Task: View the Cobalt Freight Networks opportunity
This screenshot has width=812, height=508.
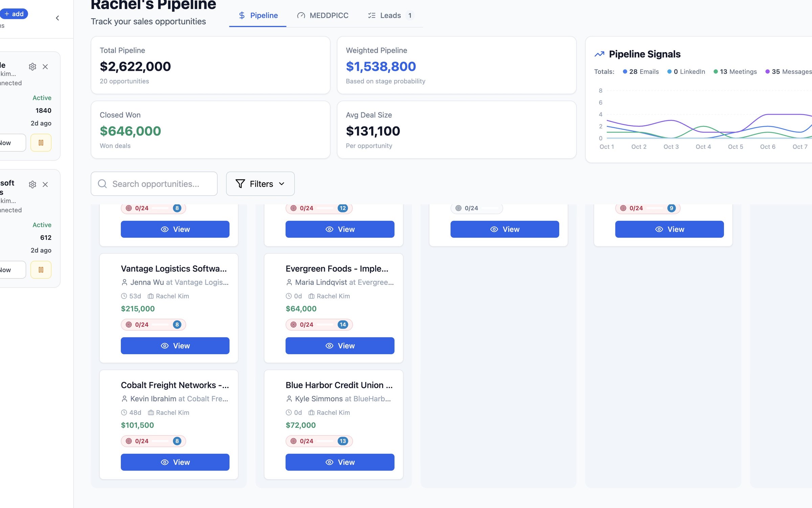Action: pos(175,462)
